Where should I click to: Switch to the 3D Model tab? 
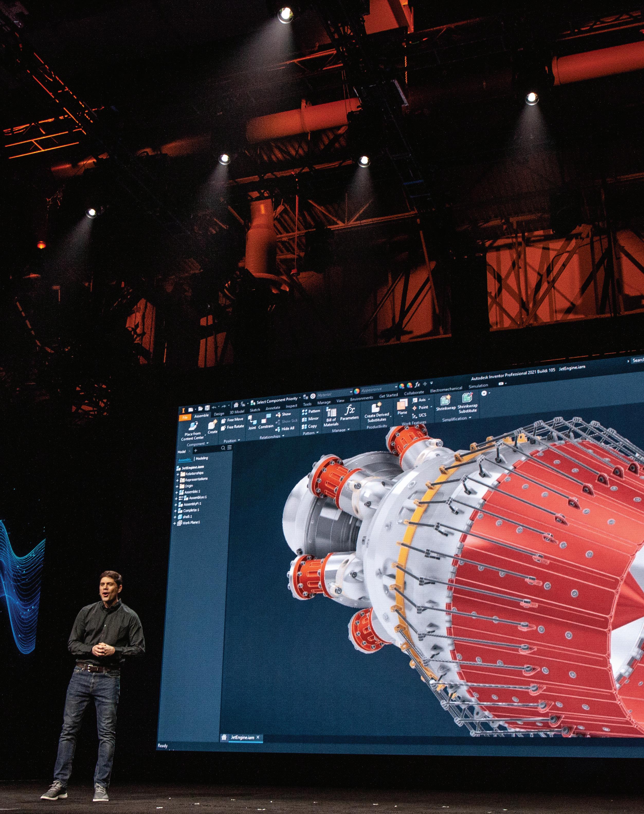(x=237, y=412)
